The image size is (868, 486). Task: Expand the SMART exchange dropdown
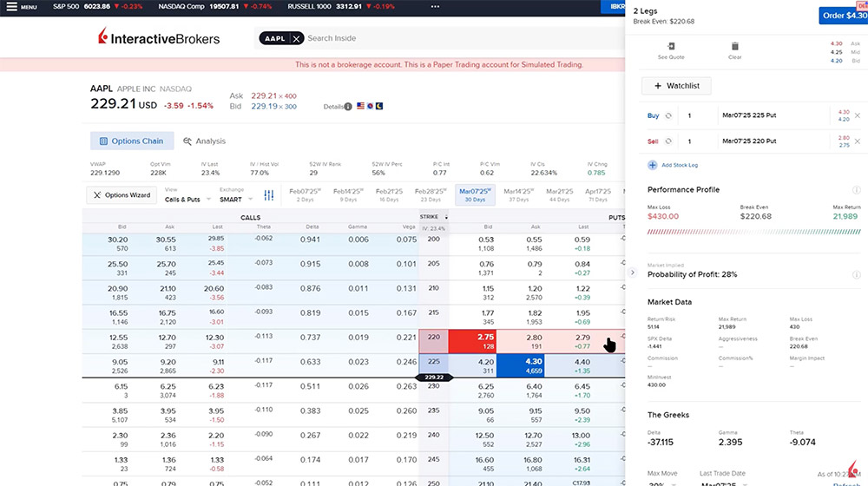pyautogui.click(x=235, y=200)
